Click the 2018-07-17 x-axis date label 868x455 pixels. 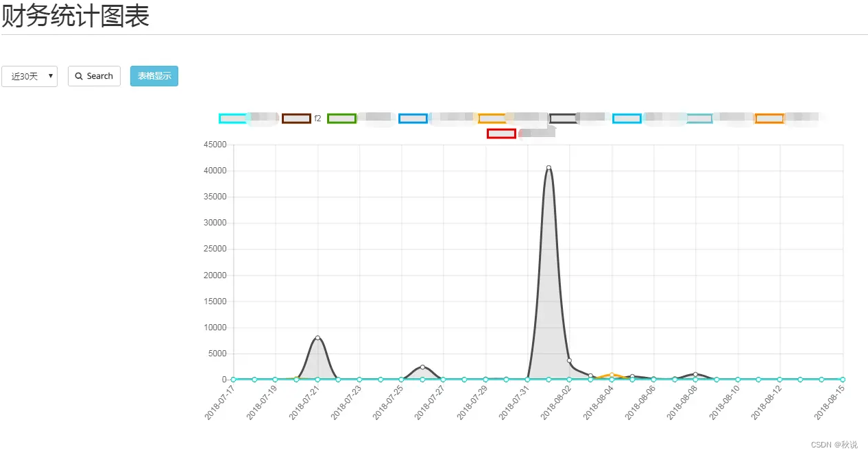[x=221, y=402]
